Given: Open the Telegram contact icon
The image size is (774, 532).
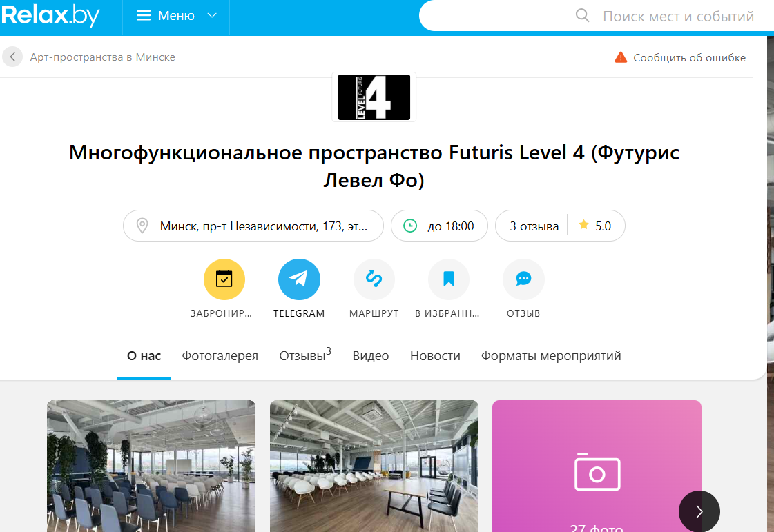Looking at the screenshot, I should click(299, 279).
